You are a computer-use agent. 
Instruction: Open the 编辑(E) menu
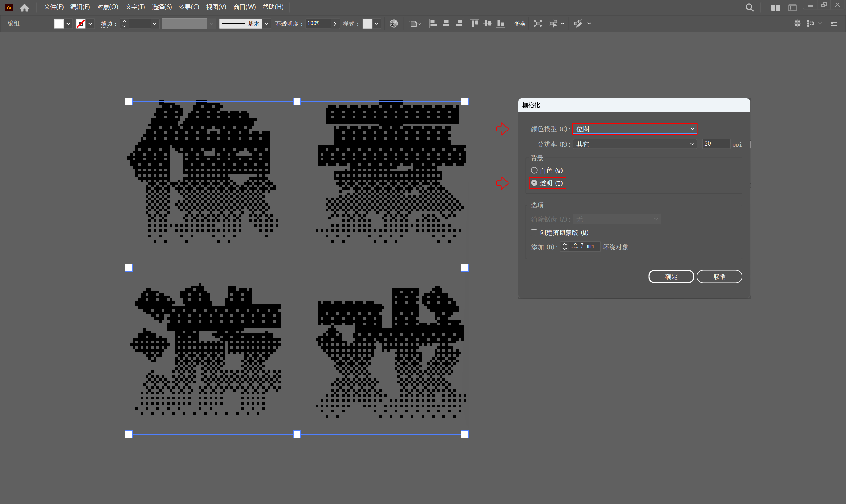80,7
